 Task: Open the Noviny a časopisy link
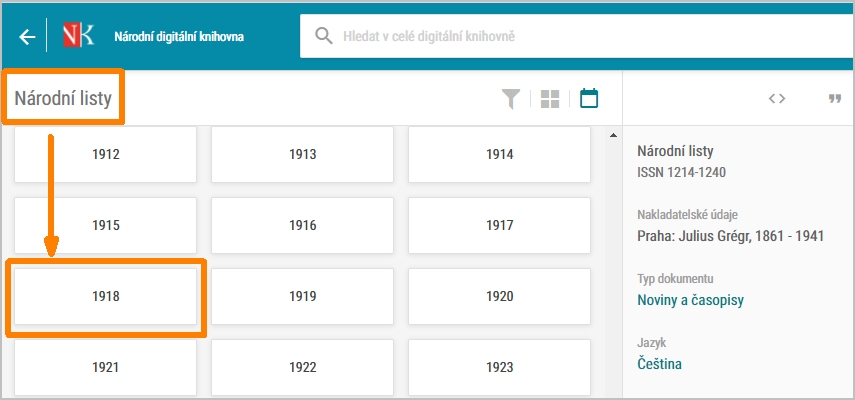(x=690, y=300)
